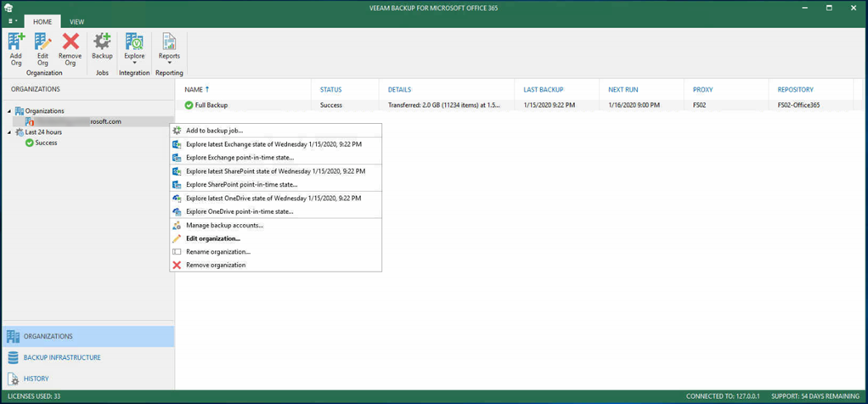The height and width of the screenshot is (404, 868).
Task: Select the Full Backup job row
Action: (519, 104)
